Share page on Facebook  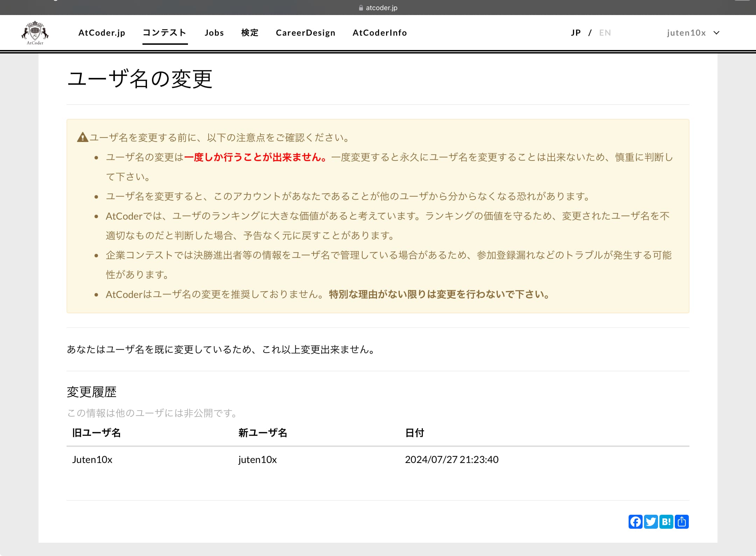click(x=635, y=522)
